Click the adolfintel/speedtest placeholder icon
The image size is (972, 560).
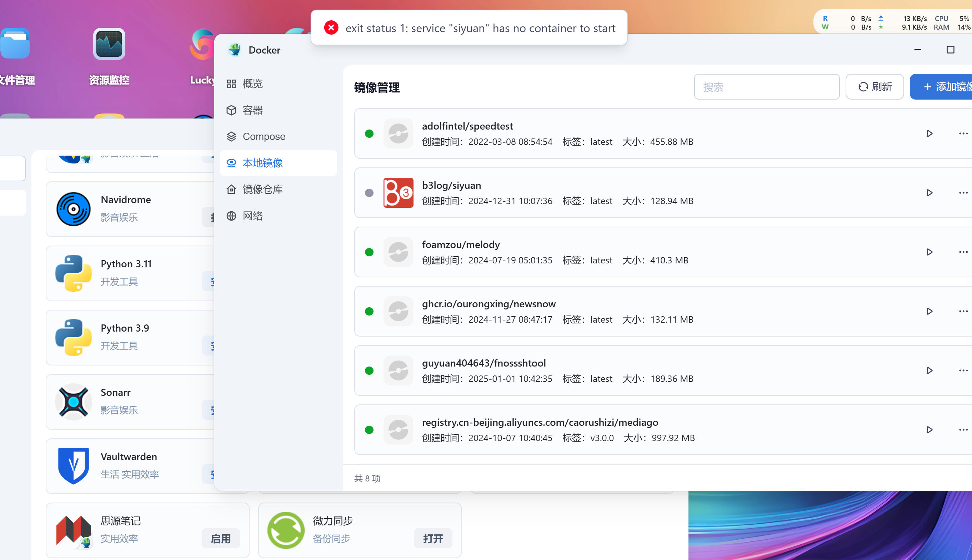point(398,133)
